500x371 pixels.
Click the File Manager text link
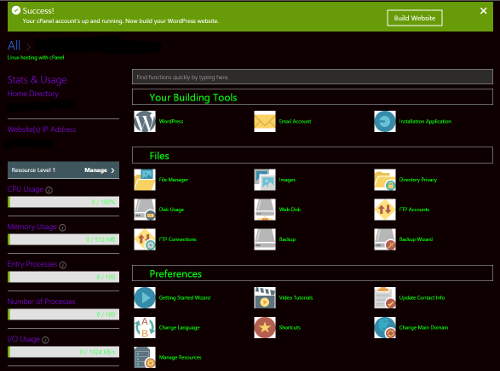coord(173,180)
